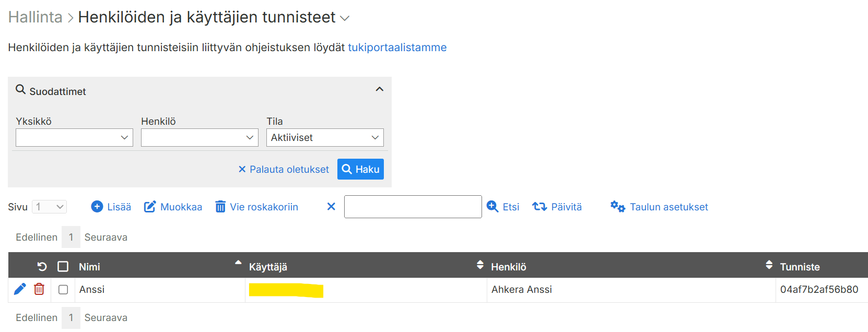The image size is (868, 332).
Task: Click the Muokkaa edit icon in toolbar
Action: tap(150, 207)
